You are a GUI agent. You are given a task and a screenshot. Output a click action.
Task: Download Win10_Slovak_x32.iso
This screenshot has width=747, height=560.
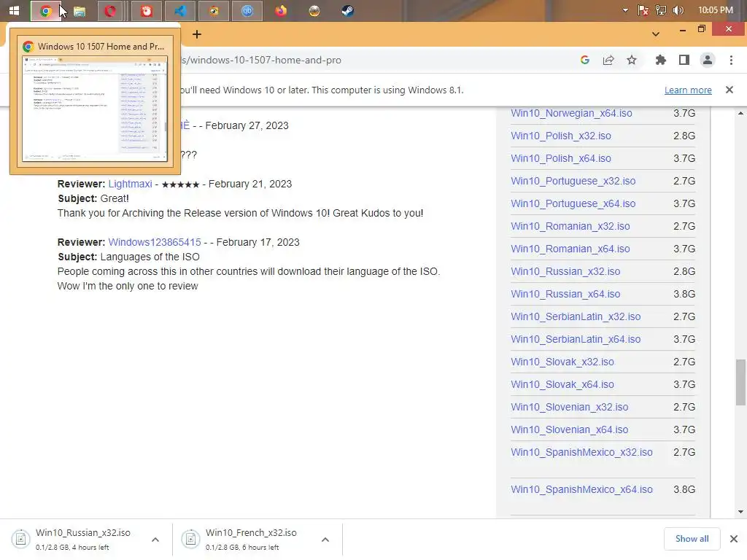tap(562, 362)
